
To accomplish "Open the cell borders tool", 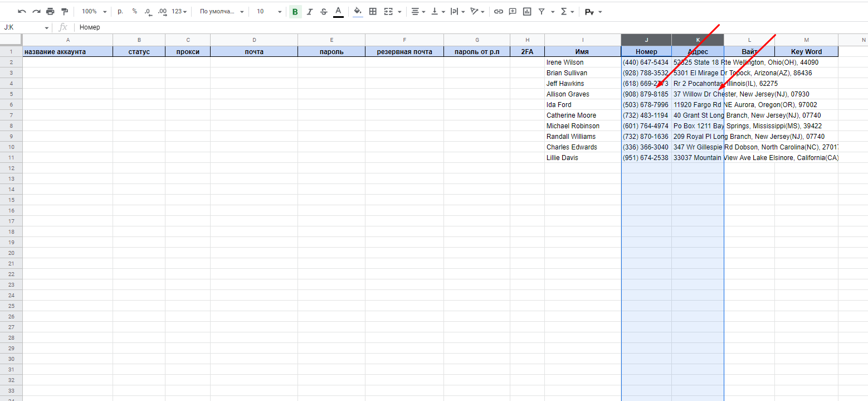I will coord(373,11).
